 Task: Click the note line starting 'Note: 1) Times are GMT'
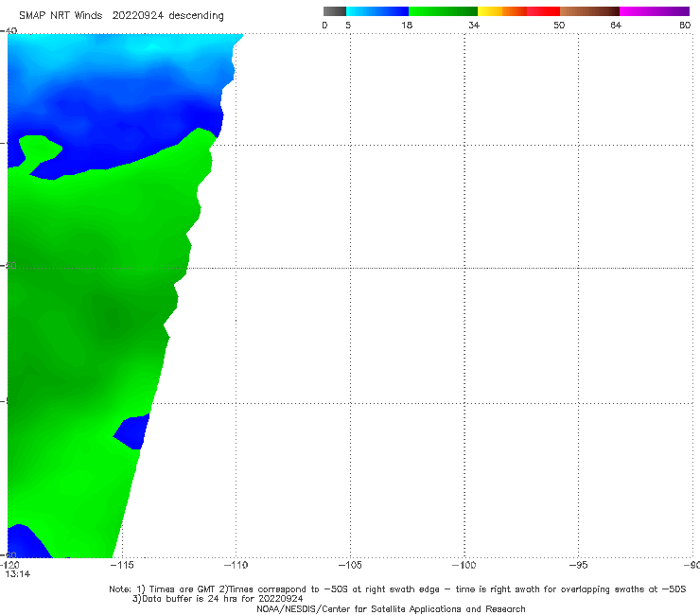pyautogui.click(x=397, y=589)
